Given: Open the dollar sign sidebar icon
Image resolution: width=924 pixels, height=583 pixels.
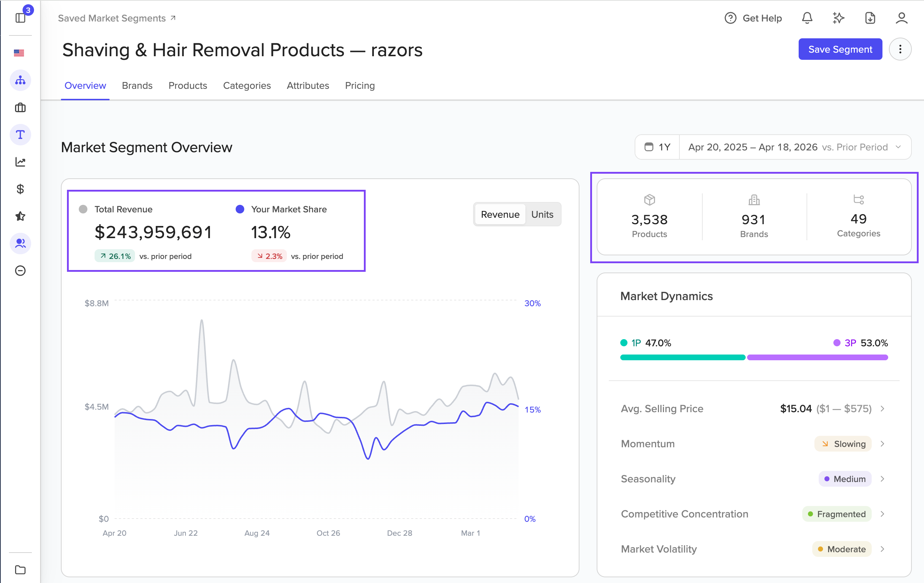Looking at the screenshot, I should point(20,189).
